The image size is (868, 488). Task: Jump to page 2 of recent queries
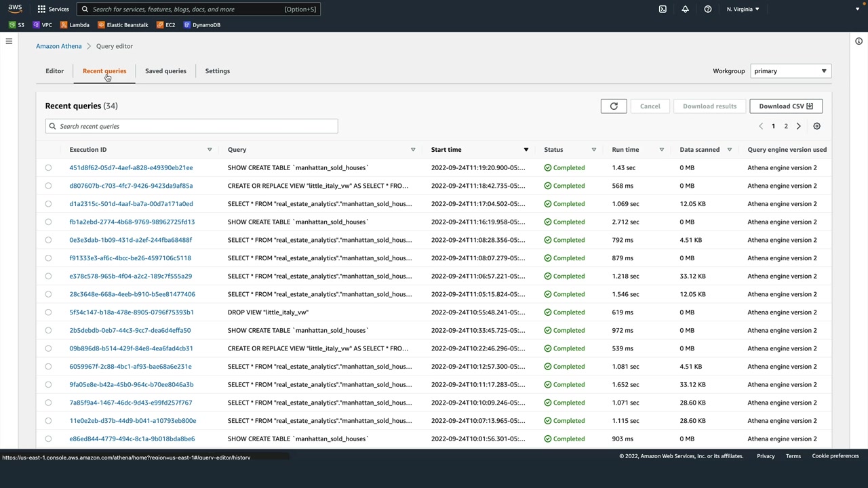click(x=786, y=126)
